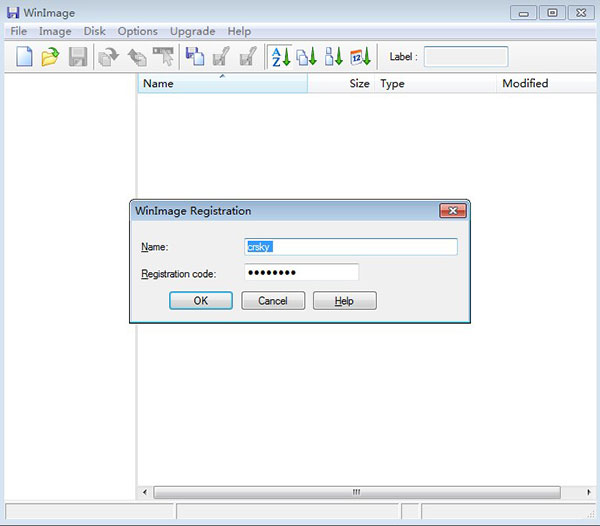Click the Format and write disk icon

(x=163, y=57)
